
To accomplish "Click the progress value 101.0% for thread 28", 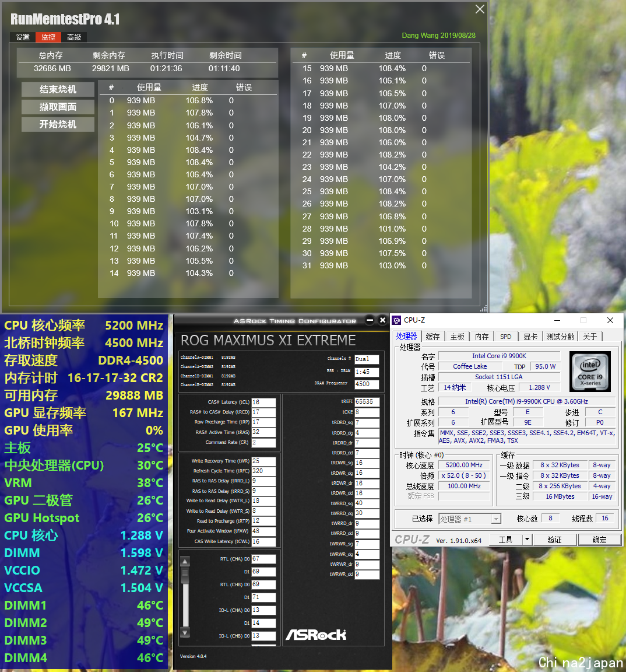I will pos(392,229).
